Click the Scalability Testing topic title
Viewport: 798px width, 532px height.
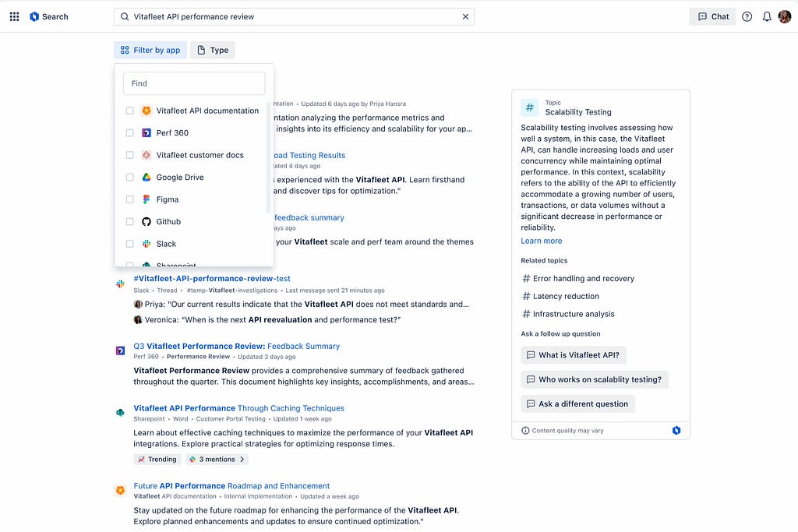point(578,112)
